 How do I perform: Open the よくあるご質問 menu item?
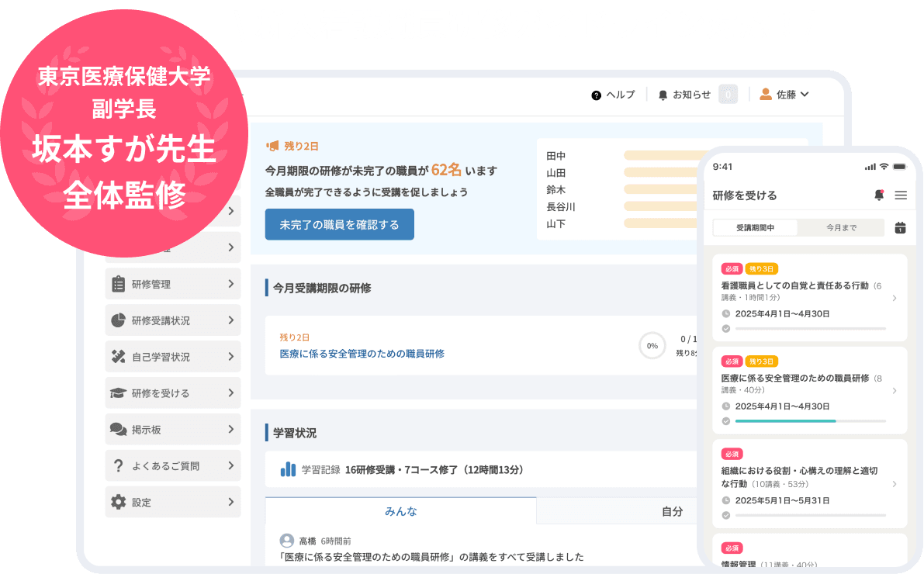point(173,465)
